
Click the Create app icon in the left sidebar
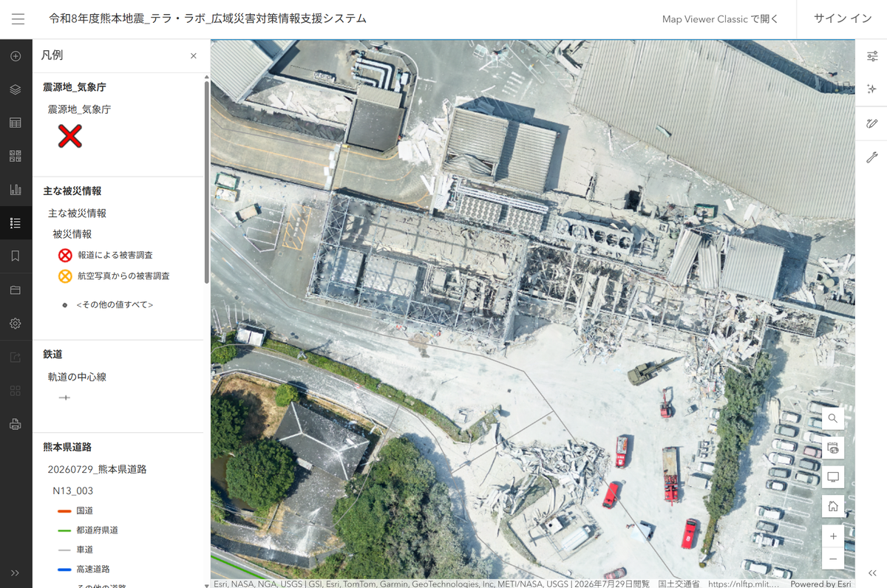click(x=16, y=391)
